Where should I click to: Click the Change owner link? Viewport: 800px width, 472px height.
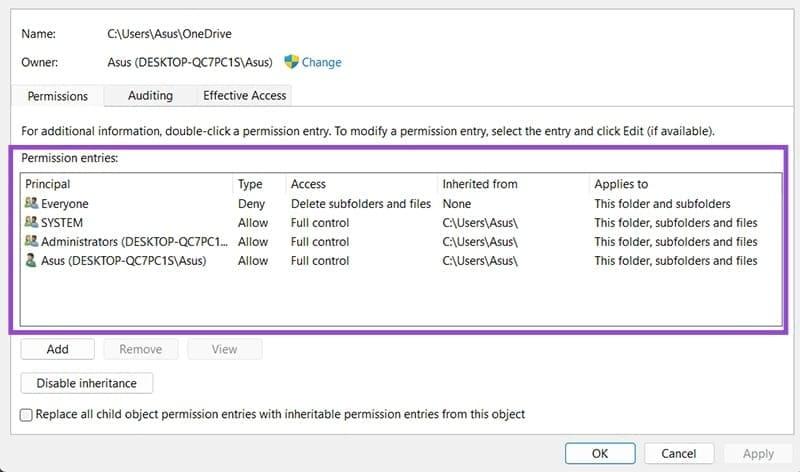point(321,62)
